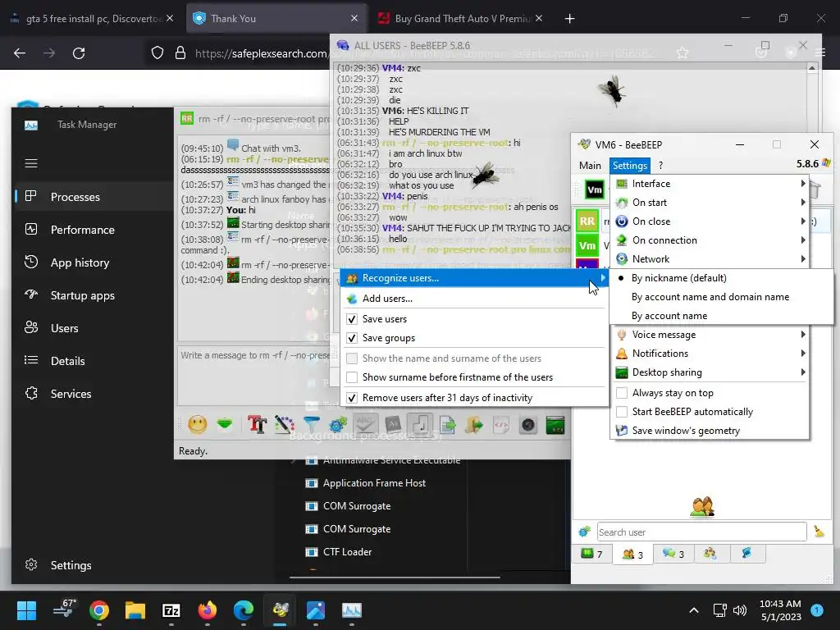The width and height of the screenshot is (840, 630).
Task: Choose Save window's geometry menu entry
Action: pyautogui.click(x=710, y=431)
